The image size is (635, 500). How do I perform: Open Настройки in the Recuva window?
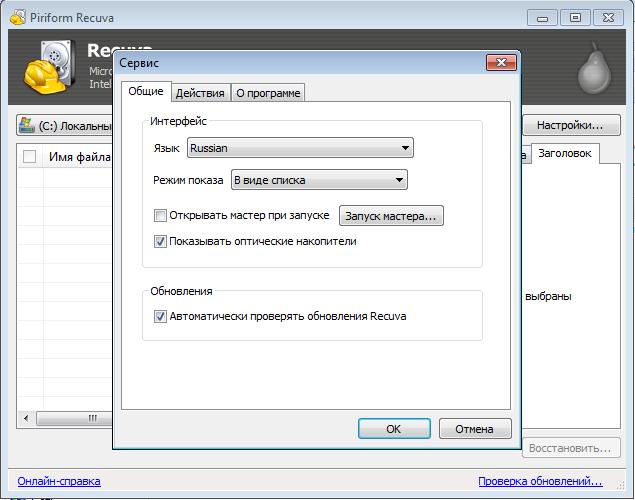571,125
